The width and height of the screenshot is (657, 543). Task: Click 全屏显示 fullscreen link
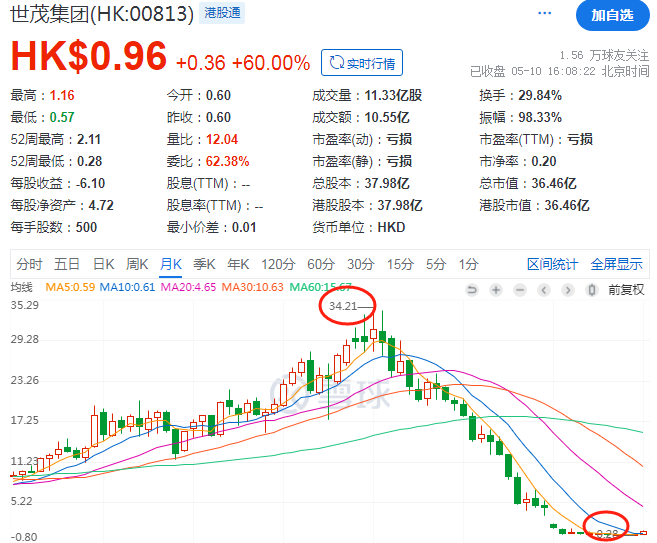point(616,264)
